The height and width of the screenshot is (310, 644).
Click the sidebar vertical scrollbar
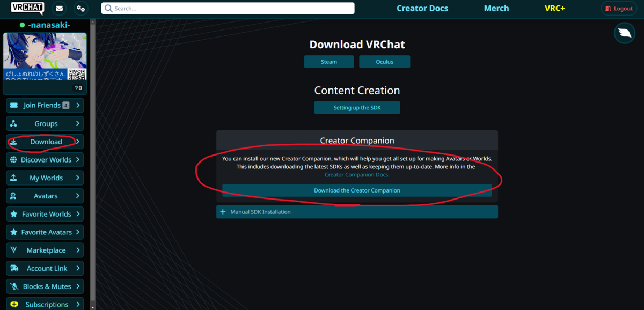pos(92,161)
